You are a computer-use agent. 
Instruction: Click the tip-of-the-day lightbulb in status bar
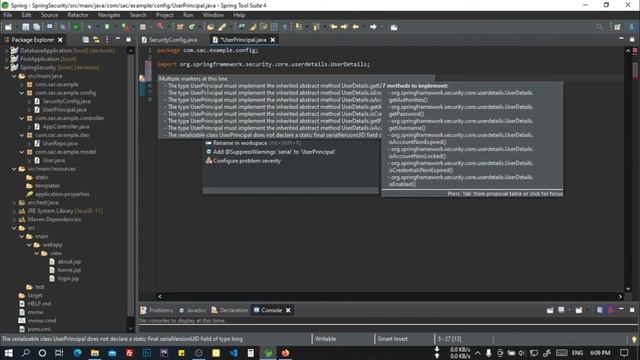coord(634,339)
